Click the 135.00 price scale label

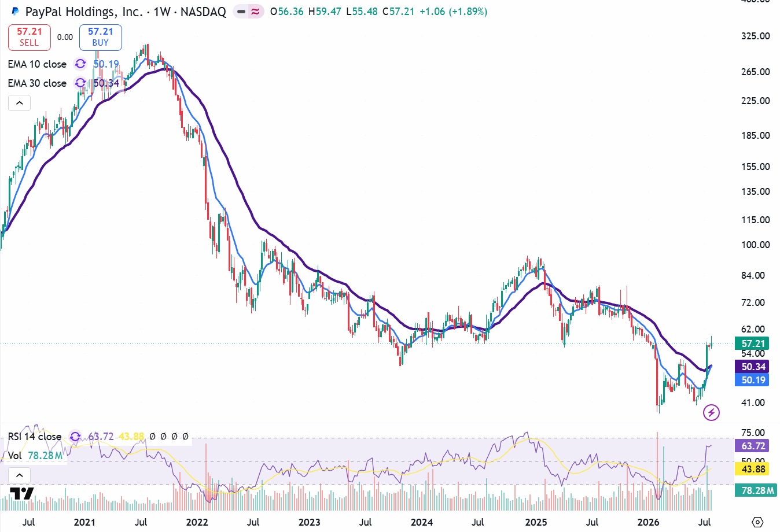tap(756, 191)
